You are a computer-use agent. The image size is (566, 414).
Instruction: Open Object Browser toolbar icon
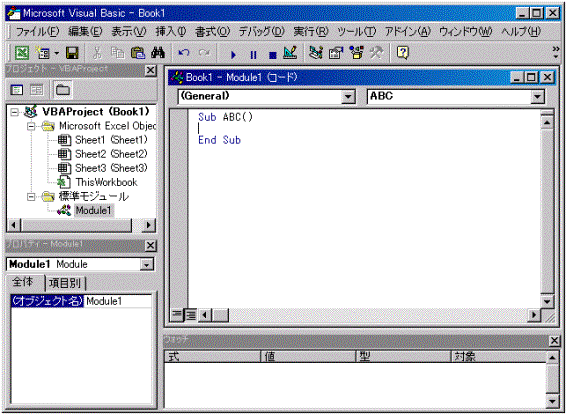356,53
